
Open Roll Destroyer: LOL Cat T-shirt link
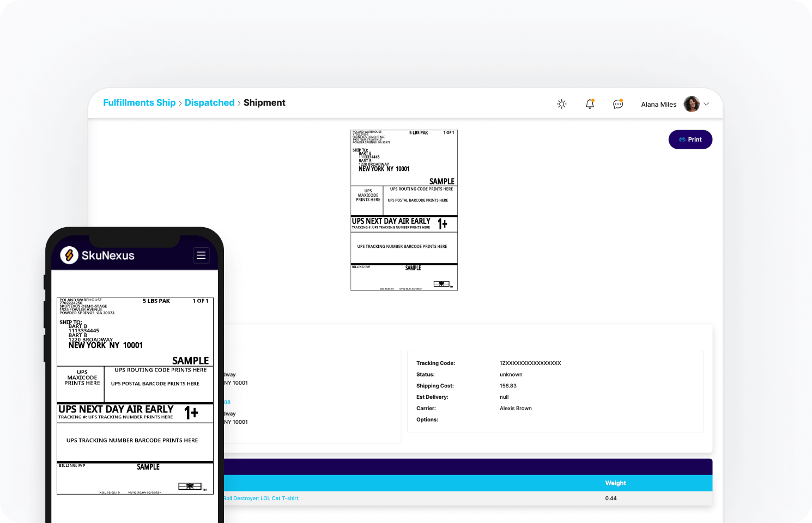pos(260,498)
